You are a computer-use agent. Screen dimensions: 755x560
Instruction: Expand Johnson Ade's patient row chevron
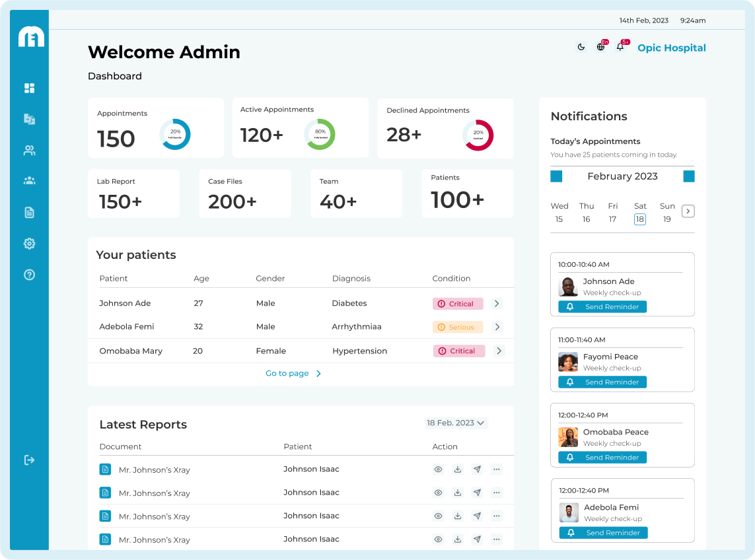coord(497,304)
